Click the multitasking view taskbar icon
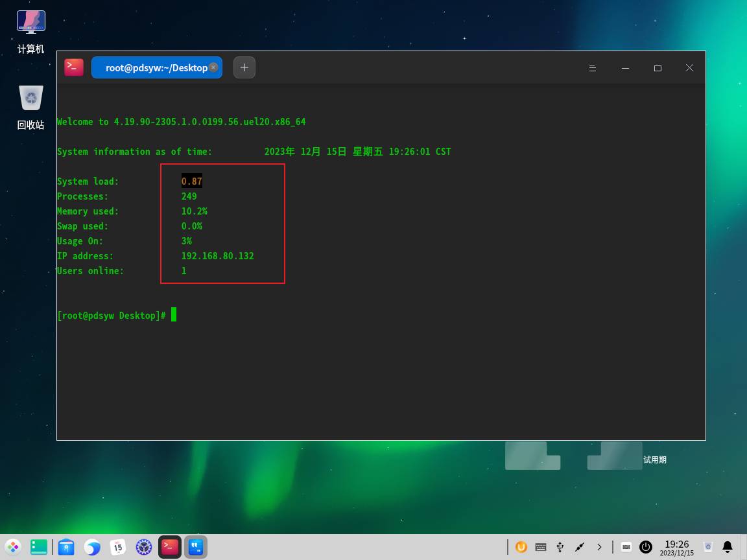This screenshot has width=747, height=560. [x=39, y=547]
